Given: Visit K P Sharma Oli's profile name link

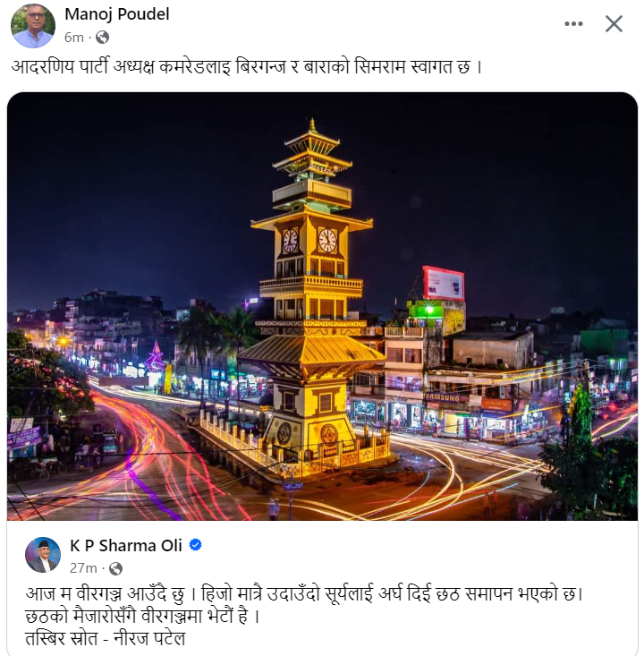Looking at the screenshot, I should [x=126, y=546].
